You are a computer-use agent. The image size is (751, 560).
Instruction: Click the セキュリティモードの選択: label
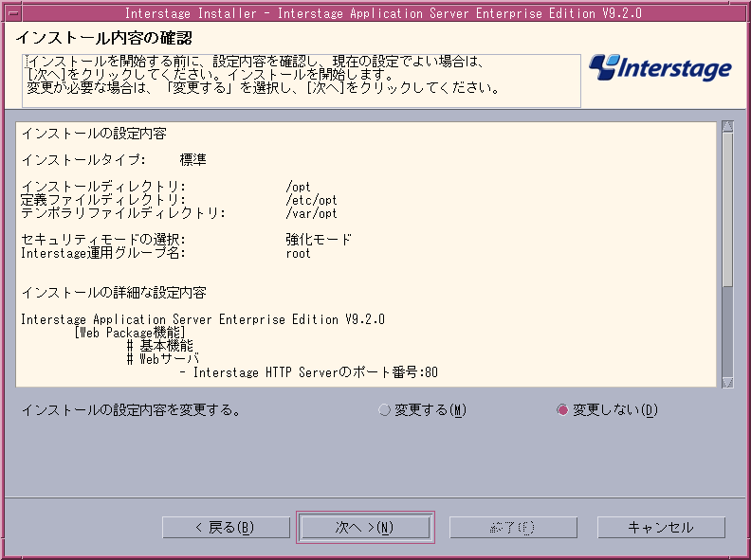pos(103,240)
